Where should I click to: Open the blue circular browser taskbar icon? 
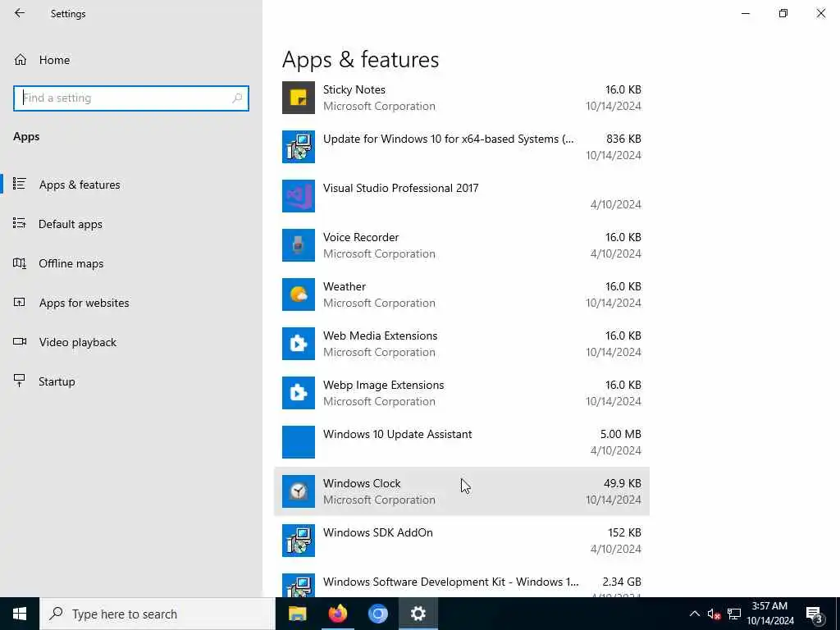pos(377,614)
